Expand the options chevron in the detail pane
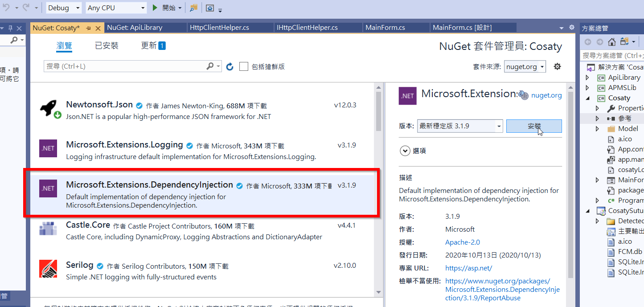Image resolution: width=644 pixels, height=307 pixels. pyautogui.click(x=405, y=151)
